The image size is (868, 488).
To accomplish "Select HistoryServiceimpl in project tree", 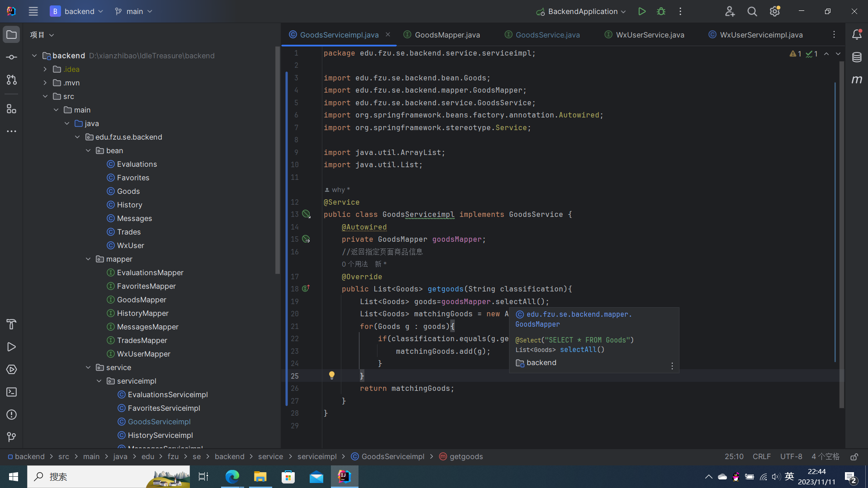I will [160, 435].
